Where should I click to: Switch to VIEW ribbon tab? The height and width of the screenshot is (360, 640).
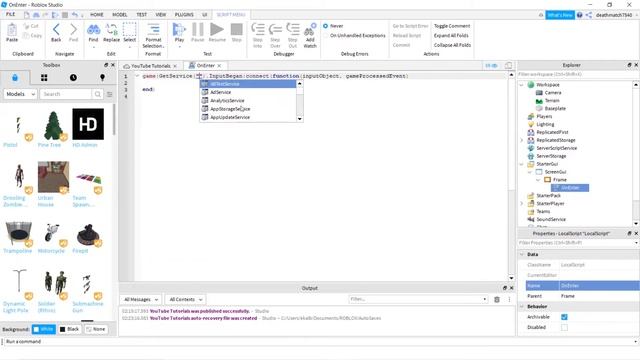[x=160, y=15]
